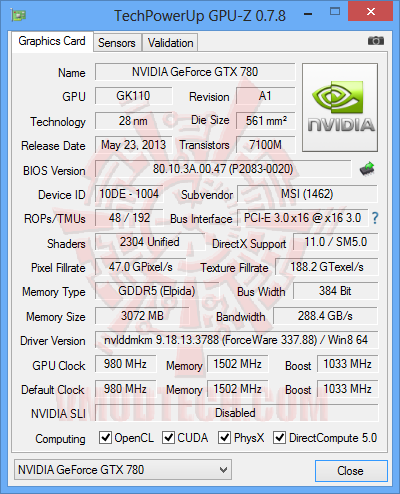
Task: Click the Name field NVIDIA GeForce GTX 780
Action: [x=195, y=72]
